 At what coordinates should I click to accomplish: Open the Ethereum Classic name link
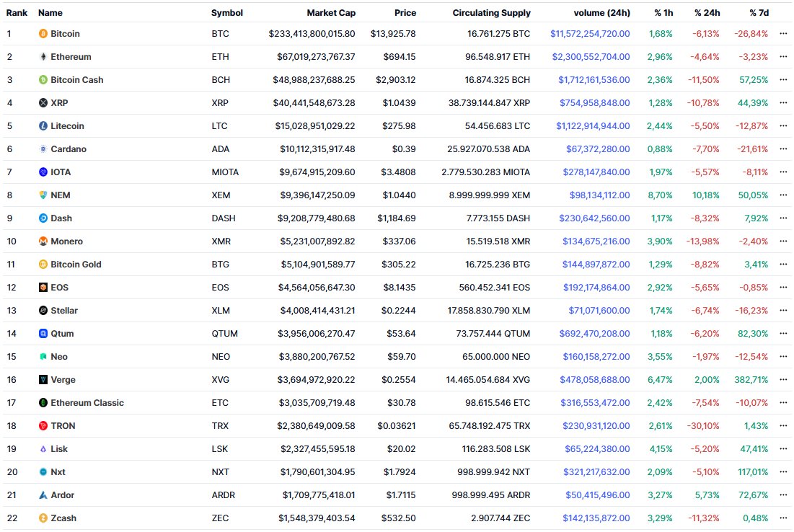tap(87, 403)
